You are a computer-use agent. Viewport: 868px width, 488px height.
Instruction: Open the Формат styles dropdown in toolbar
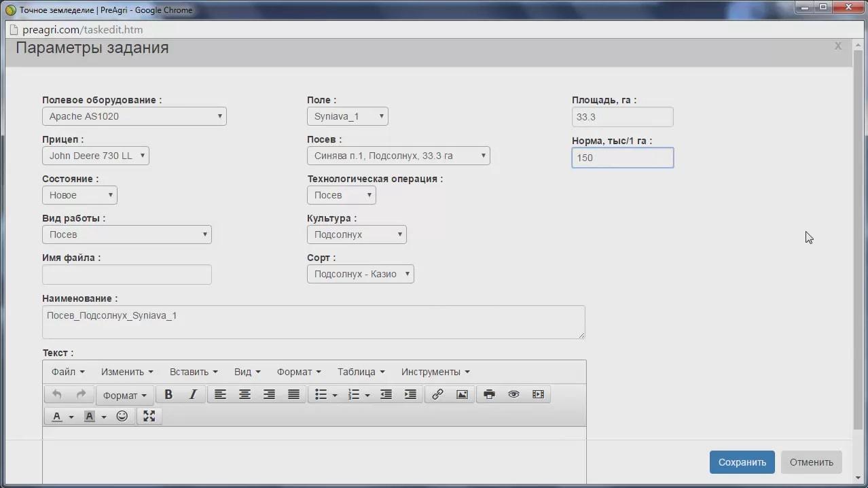click(x=125, y=396)
